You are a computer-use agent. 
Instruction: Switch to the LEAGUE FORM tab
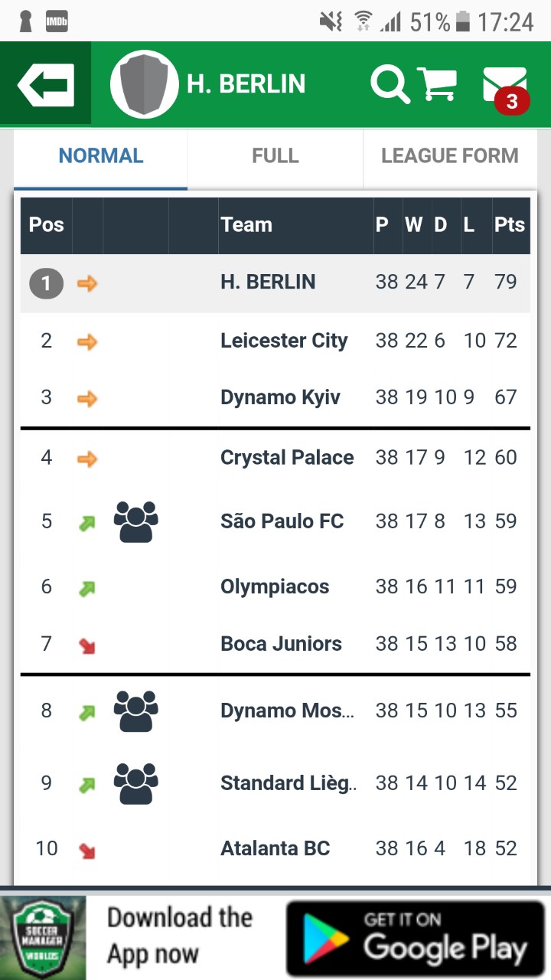pos(449,156)
